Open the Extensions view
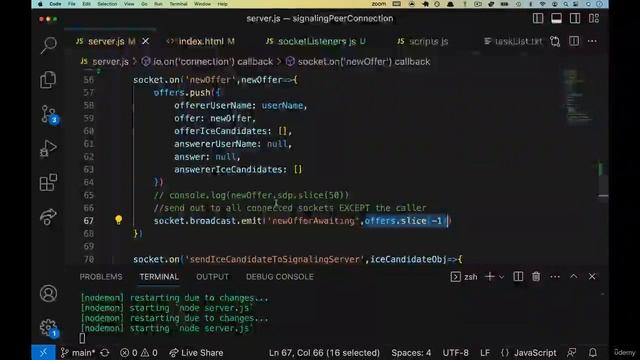Viewport: 640px width, 360px height. [x=48, y=182]
